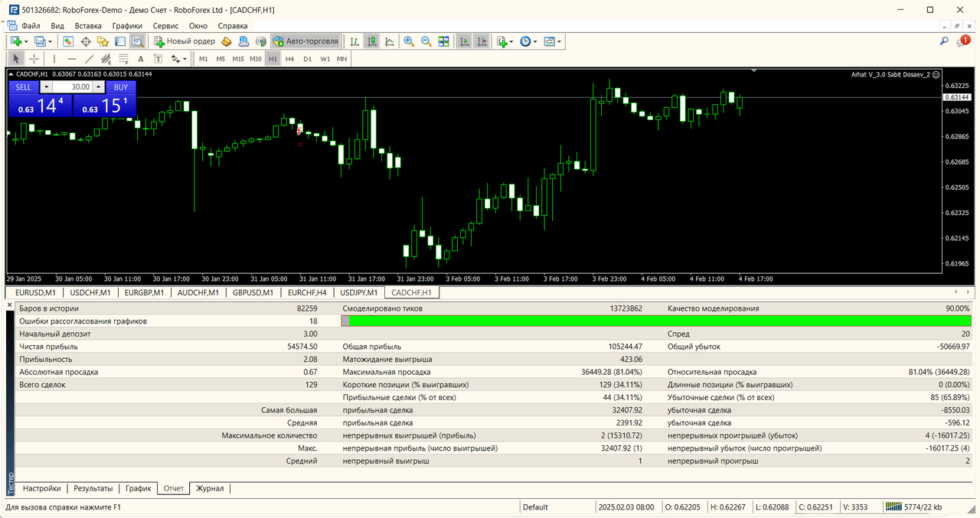Click the MetaEditor yellow book icon
980x518 pixels.
227,41
